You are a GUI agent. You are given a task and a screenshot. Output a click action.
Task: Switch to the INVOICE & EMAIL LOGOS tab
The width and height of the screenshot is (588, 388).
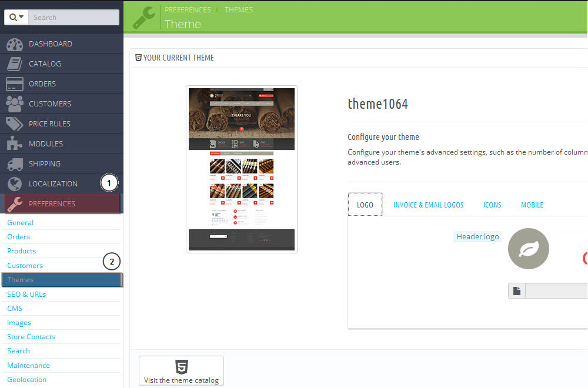pos(429,205)
